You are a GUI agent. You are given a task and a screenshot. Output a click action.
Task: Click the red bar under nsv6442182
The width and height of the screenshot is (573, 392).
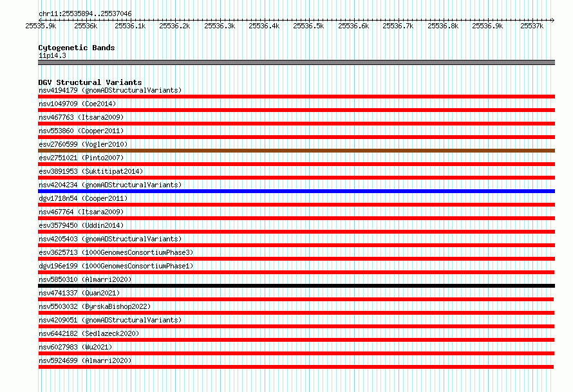[x=296, y=340]
